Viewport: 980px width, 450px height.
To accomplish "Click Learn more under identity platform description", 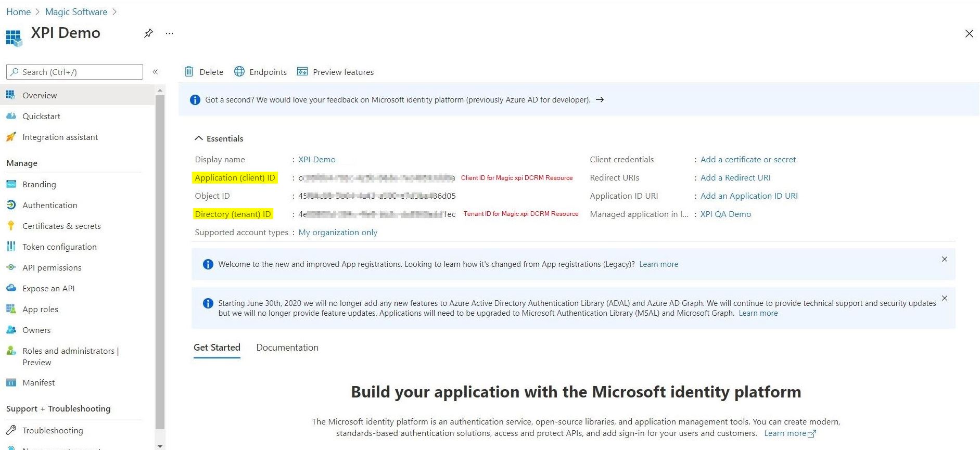I will pos(790,433).
